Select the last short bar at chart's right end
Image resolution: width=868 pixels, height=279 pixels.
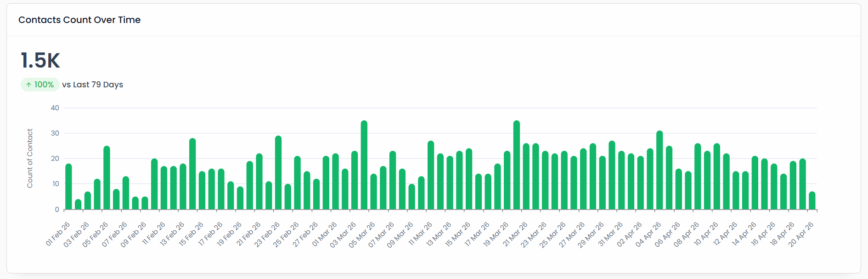pos(812,200)
